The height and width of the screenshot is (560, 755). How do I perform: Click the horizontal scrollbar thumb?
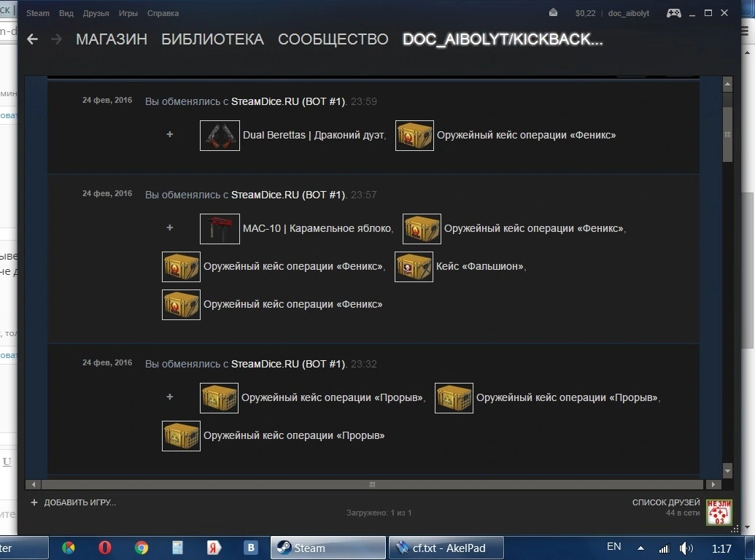372,484
